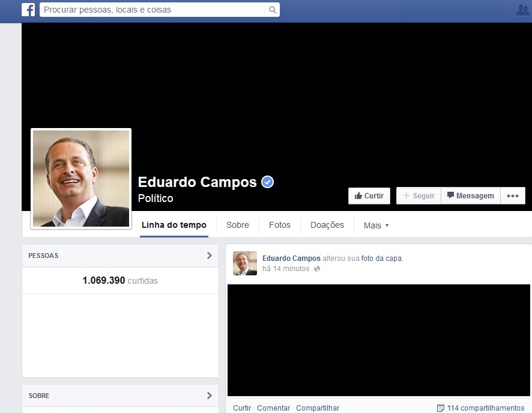
Task: Toggle following the page with Seguir
Action: point(418,195)
